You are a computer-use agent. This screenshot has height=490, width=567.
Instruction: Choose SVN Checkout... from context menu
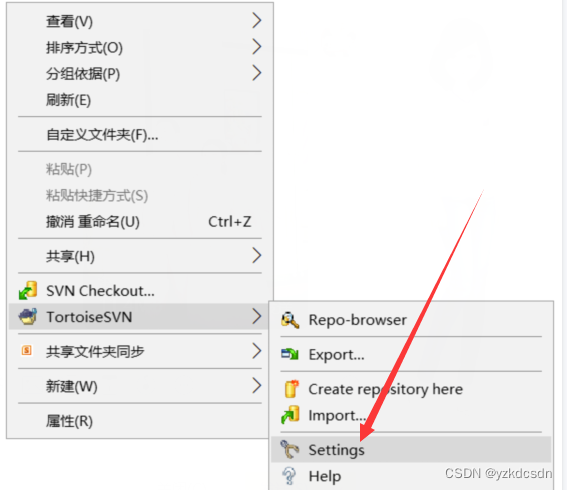coord(140,290)
